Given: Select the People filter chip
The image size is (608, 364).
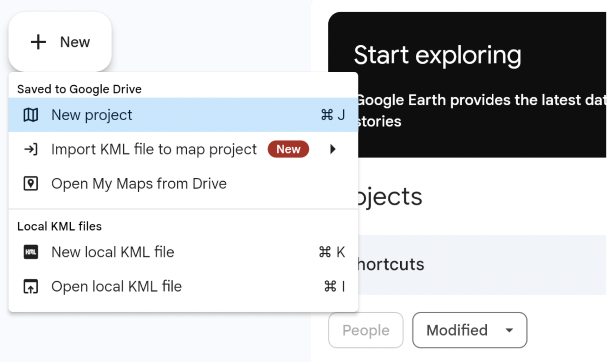Looking at the screenshot, I should (366, 330).
